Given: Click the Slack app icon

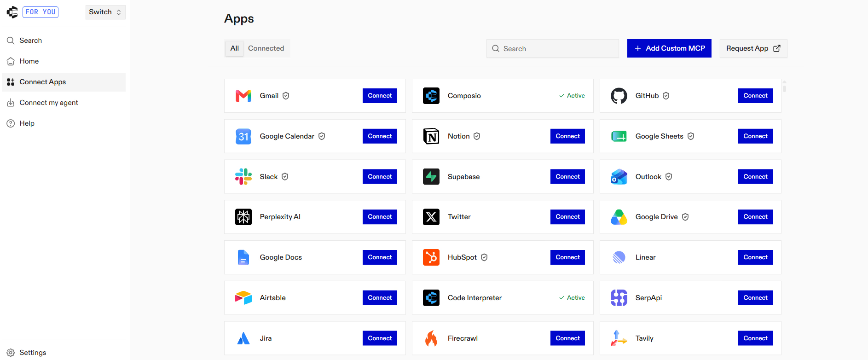Looking at the screenshot, I should click(x=243, y=177).
